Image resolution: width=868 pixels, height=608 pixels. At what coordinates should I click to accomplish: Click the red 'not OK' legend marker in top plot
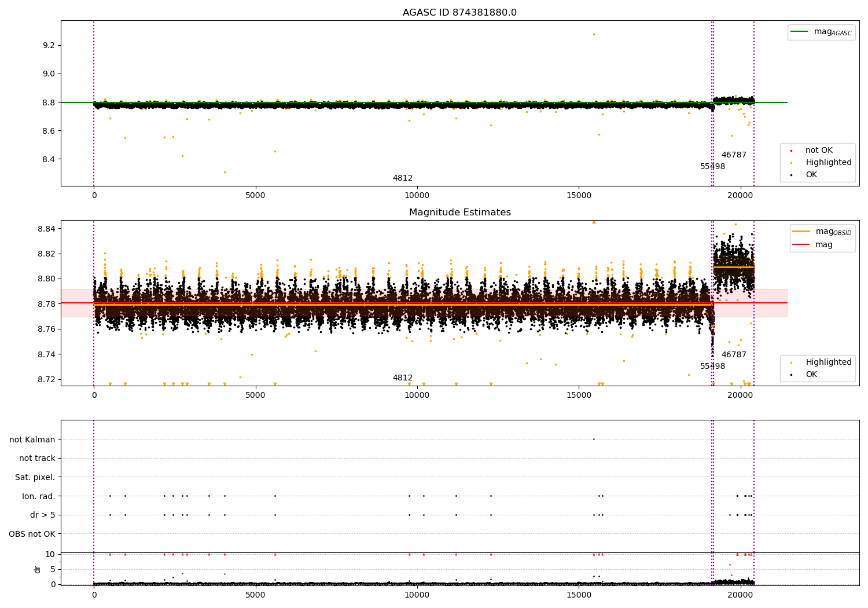(791, 151)
